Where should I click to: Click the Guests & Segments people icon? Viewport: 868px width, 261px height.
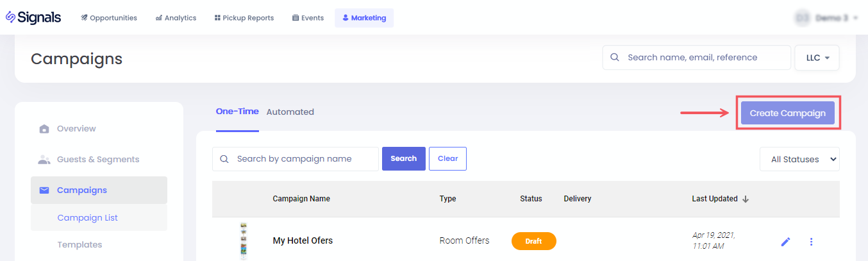point(44,160)
